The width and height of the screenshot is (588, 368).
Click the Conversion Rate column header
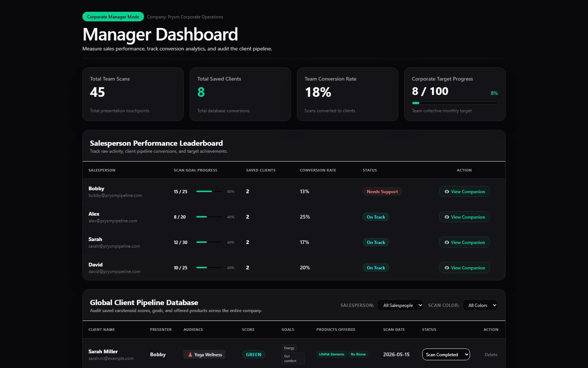point(318,170)
